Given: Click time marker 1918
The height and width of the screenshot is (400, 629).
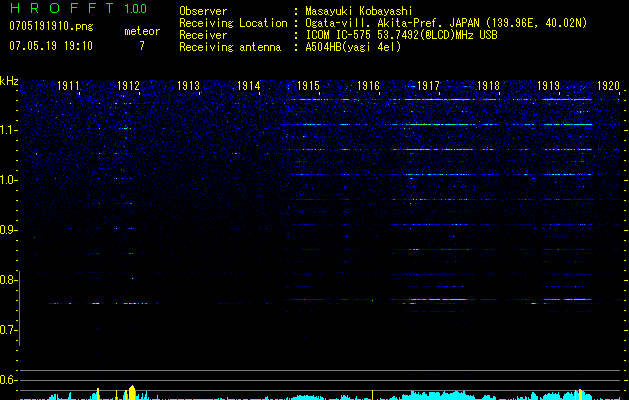Looking at the screenshot, I should [x=488, y=85].
